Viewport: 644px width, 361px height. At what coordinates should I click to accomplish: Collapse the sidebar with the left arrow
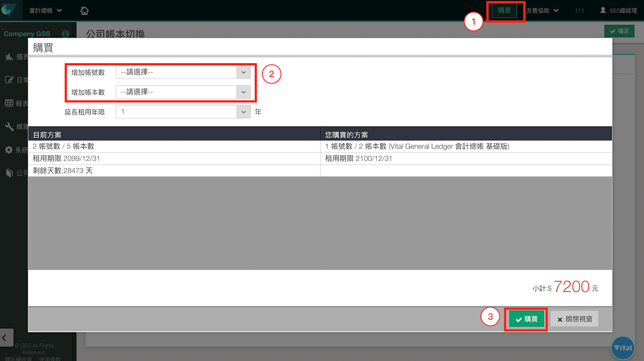pyautogui.click(x=6, y=338)
